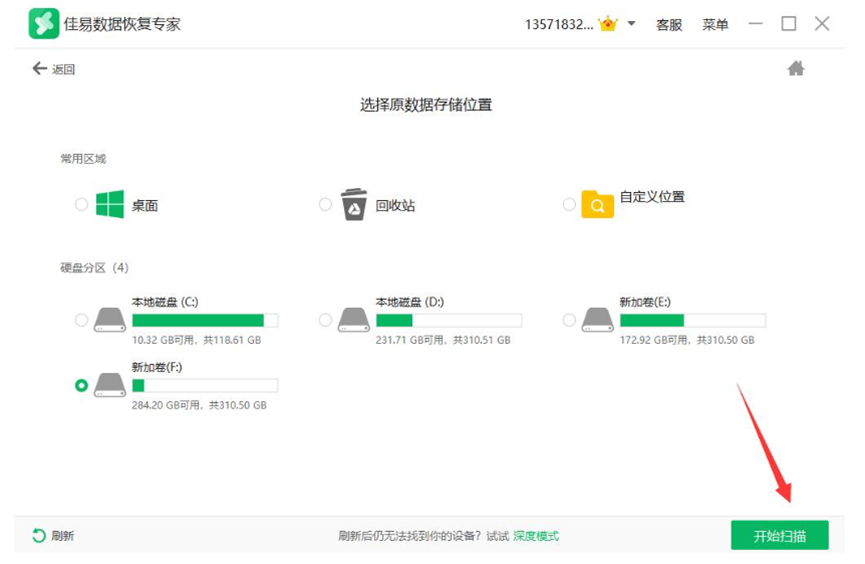Click the 深度模式 link
Viewport: 865px width, 564px height.
coord(536,536)
